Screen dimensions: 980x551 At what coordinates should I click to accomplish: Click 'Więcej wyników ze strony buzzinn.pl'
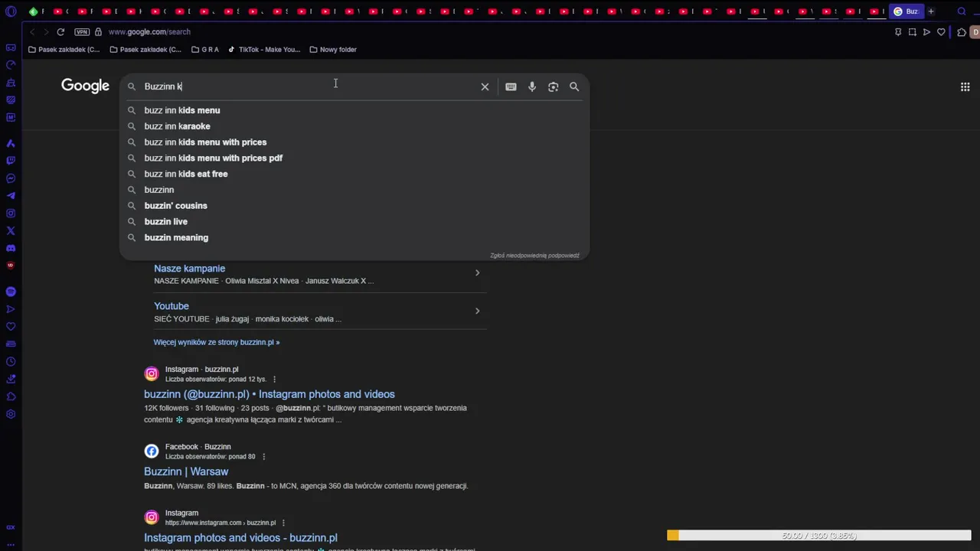[217, 342]
